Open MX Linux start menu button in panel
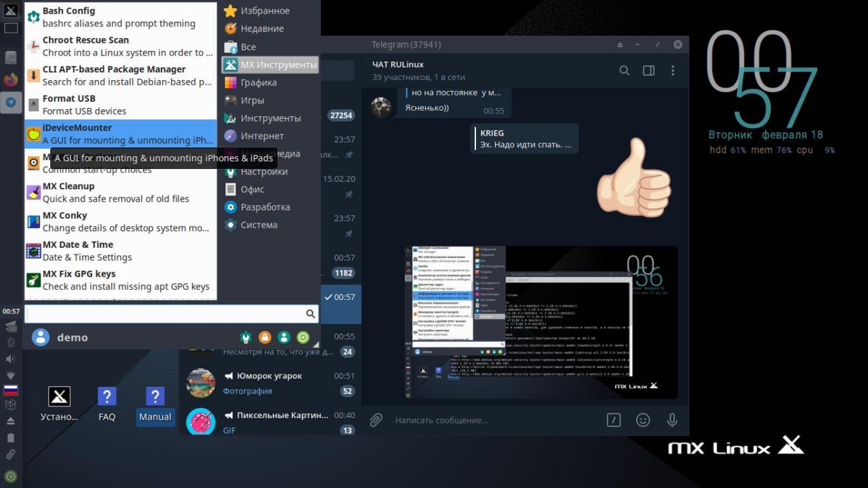Screen dimensions: 868x488 click(x=11, y=12)
